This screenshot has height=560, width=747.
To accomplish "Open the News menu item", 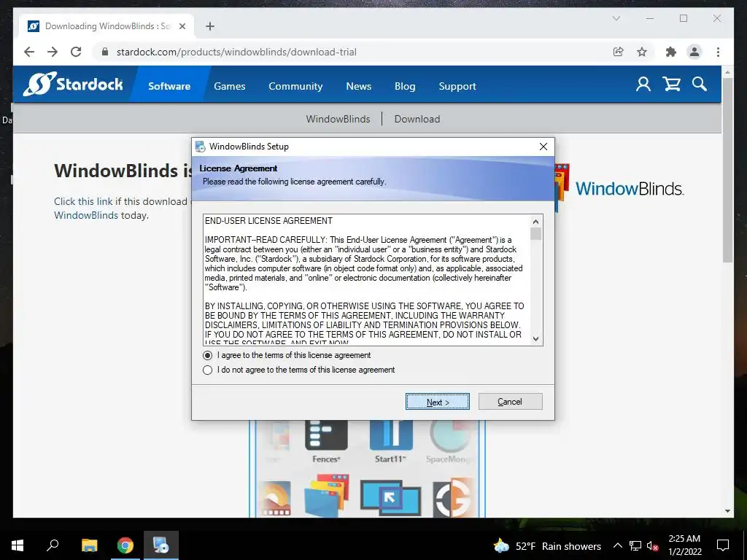I will (359, 86).
